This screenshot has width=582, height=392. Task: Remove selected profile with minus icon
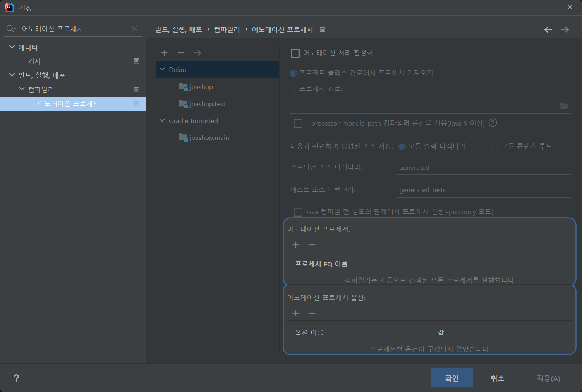click(181, 53)
